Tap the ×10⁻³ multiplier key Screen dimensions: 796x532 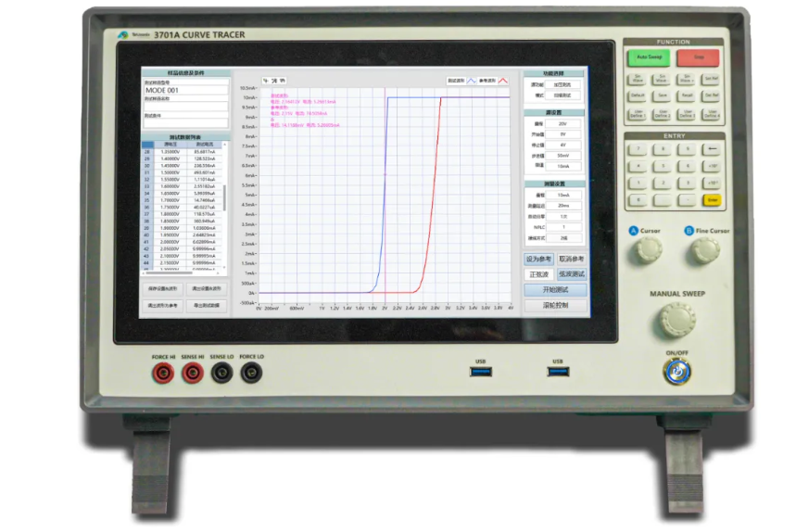coord(712,183)
